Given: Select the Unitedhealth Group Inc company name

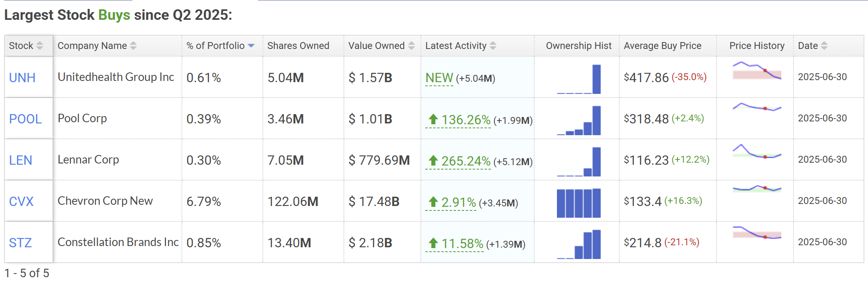Looking at the screenshot, I should (x=116, y=77).
